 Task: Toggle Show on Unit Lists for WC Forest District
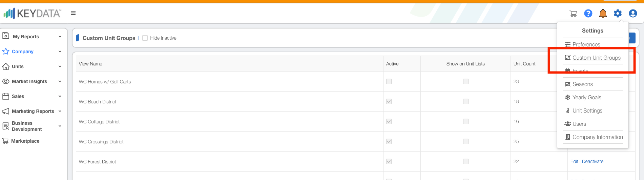tap(466, 161)
